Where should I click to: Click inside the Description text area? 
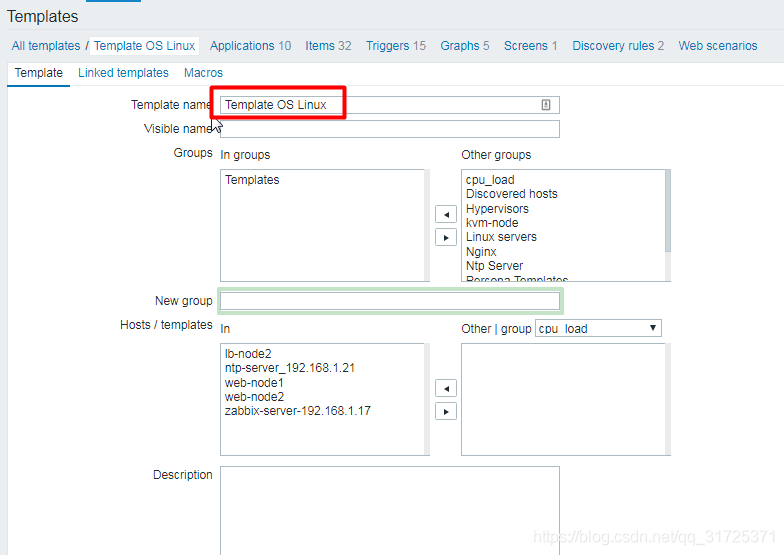[x=390, y=510]
